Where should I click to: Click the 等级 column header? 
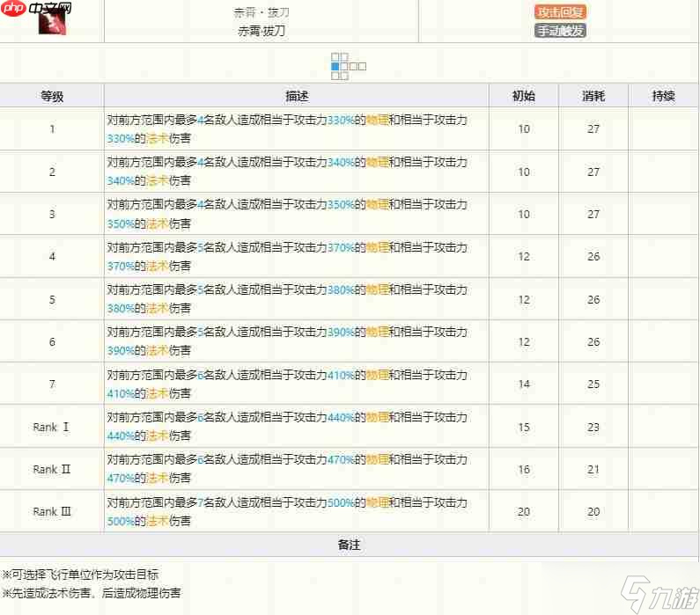[x=52, y=96]
